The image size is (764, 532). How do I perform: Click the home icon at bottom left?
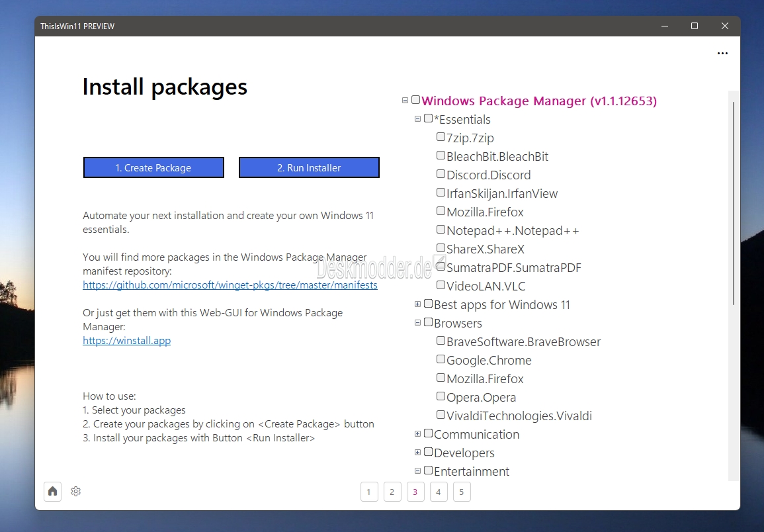click(53, 491)
